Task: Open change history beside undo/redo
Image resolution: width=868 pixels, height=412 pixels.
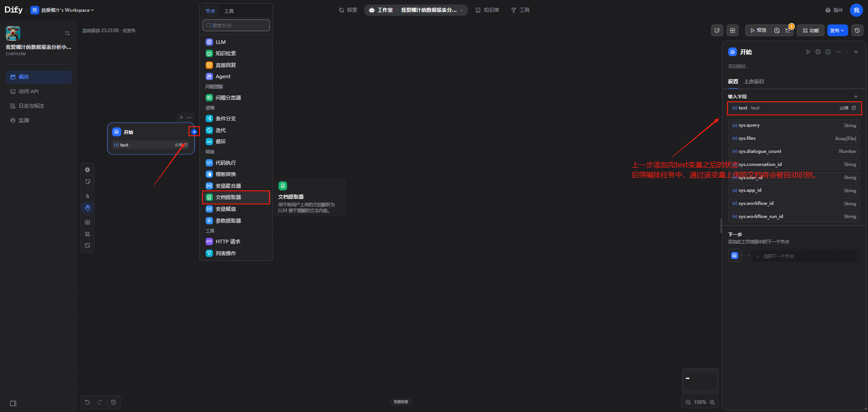Action: (113, 402)
